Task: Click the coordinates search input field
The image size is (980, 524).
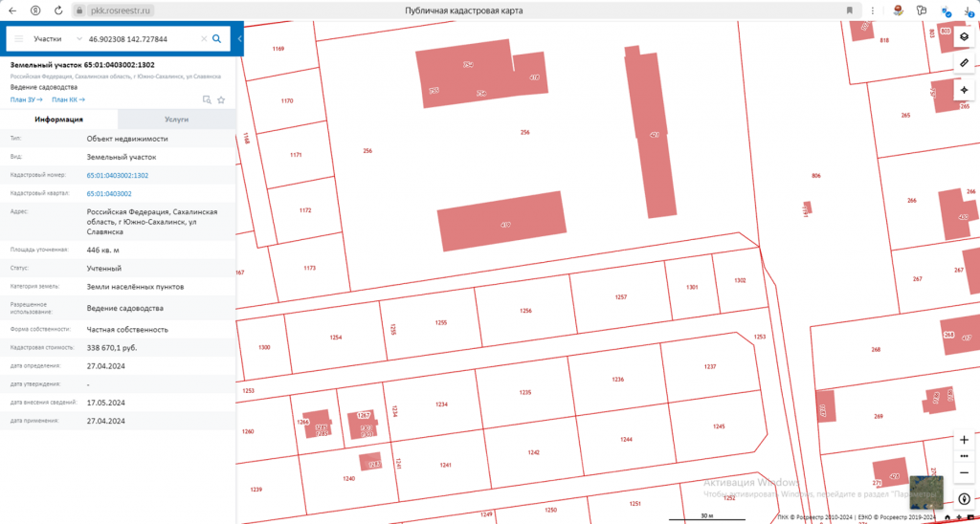Action: coord(143,38)
